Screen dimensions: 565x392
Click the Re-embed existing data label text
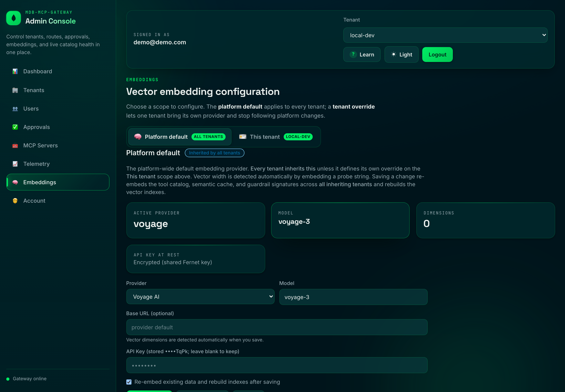click(x=207, y=382)
